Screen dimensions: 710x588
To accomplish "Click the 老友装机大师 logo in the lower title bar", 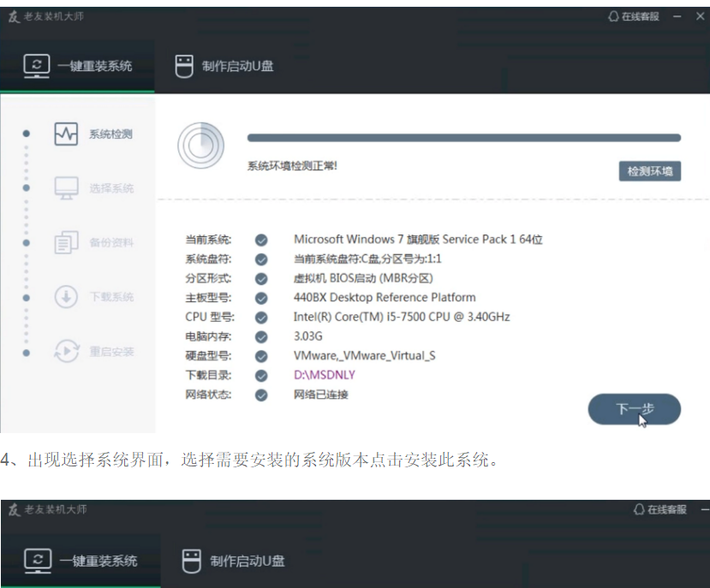I will (14, 510).
